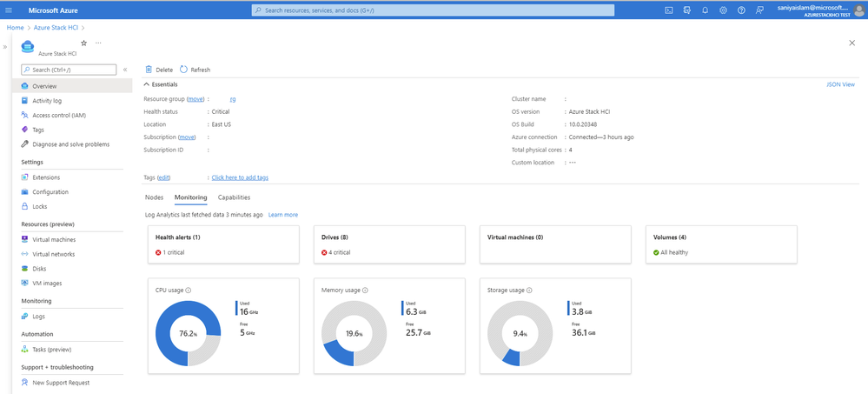Viewport: 868px width, 394px height.
Task: Open the Health alerts (1) card
Action: click(223, 244)
